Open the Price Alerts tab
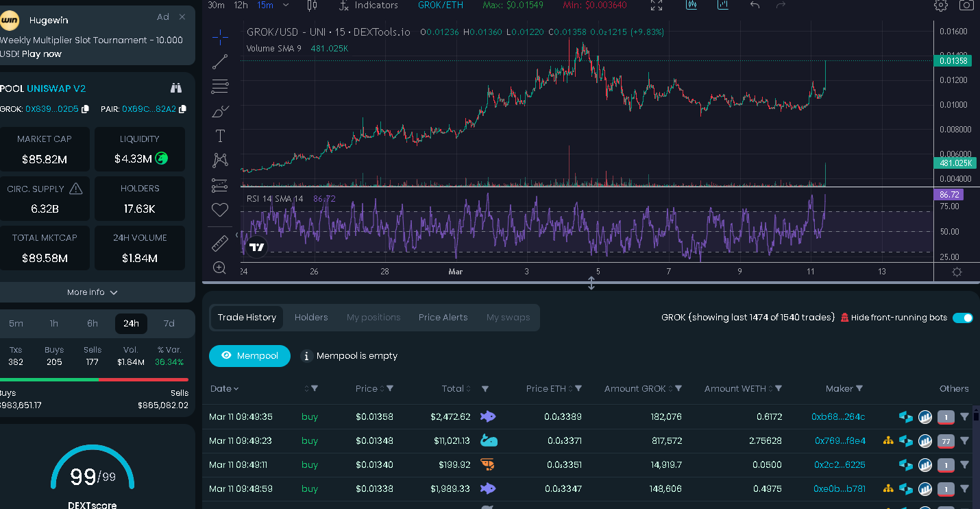Viewport: 980px width, 509px height. point(443,317)
